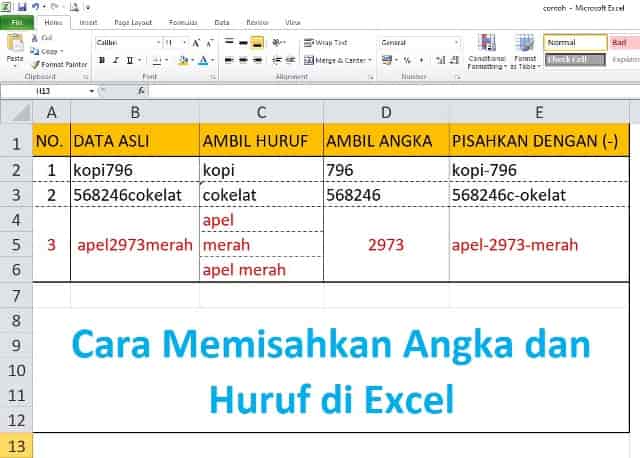Apply the Bad cell style

pyautogui.click(x=624, y=42)
